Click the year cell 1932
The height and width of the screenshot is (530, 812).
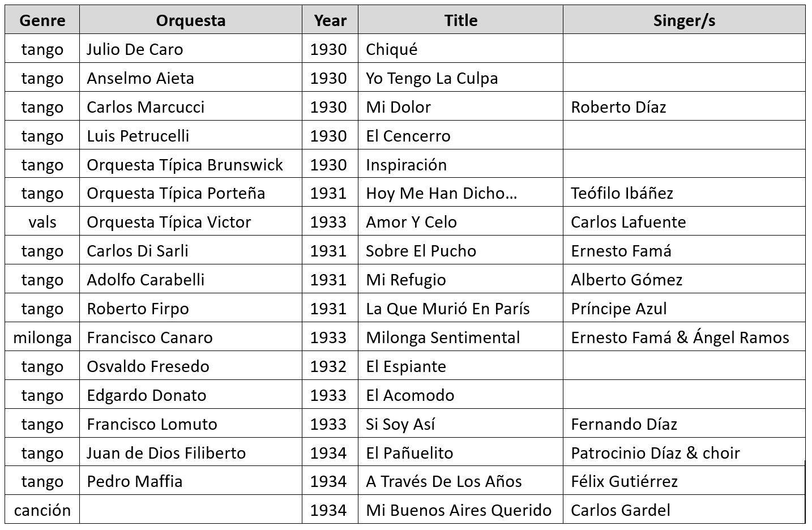328,366
